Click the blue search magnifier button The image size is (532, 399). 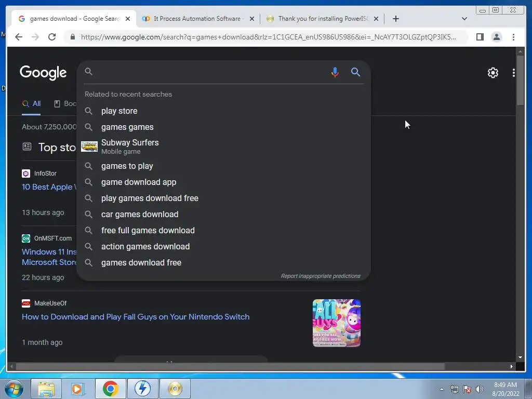coord(355,72)
